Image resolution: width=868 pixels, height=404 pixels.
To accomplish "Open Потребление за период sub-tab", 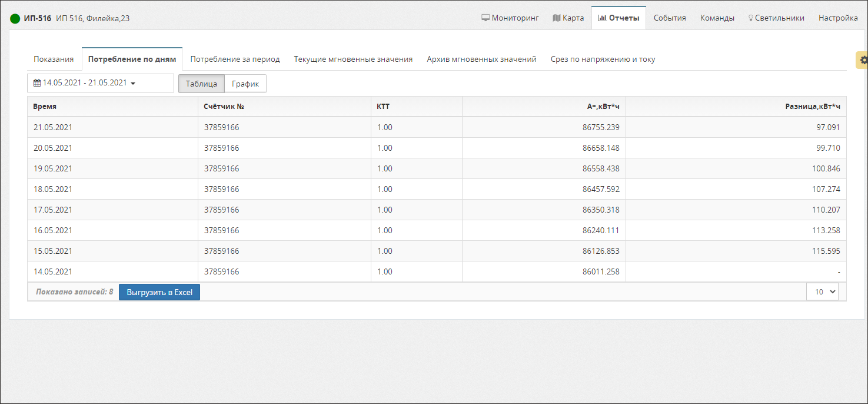I will click(x=235, y=59).
